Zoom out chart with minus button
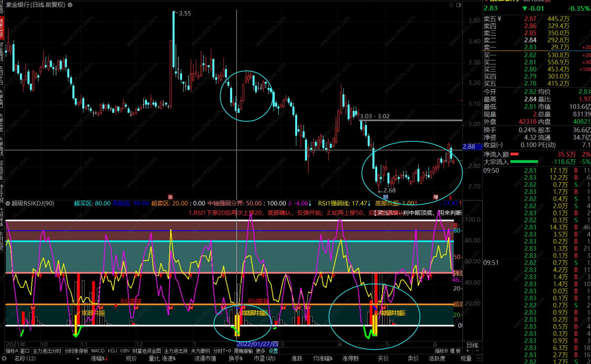Image resolution: width=591 pixels, height=364 pixels. click(x=477, y=351)
